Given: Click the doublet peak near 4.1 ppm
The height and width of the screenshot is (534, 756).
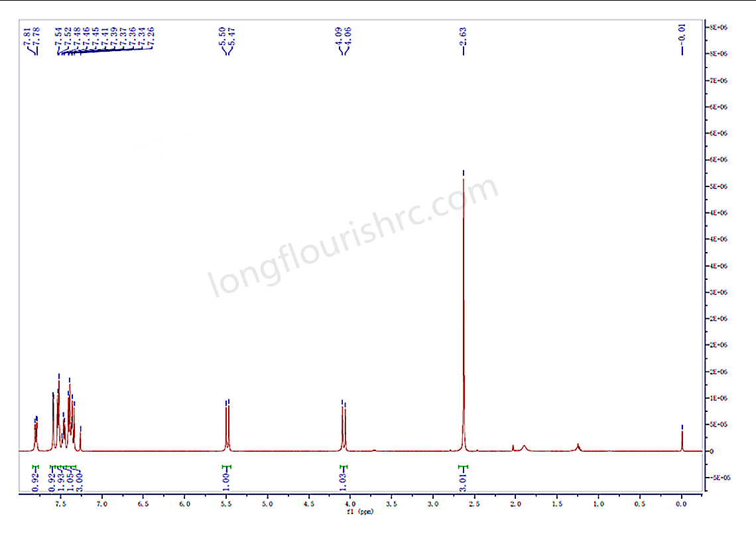Looking at the screenshot, I should pos(343,425).
